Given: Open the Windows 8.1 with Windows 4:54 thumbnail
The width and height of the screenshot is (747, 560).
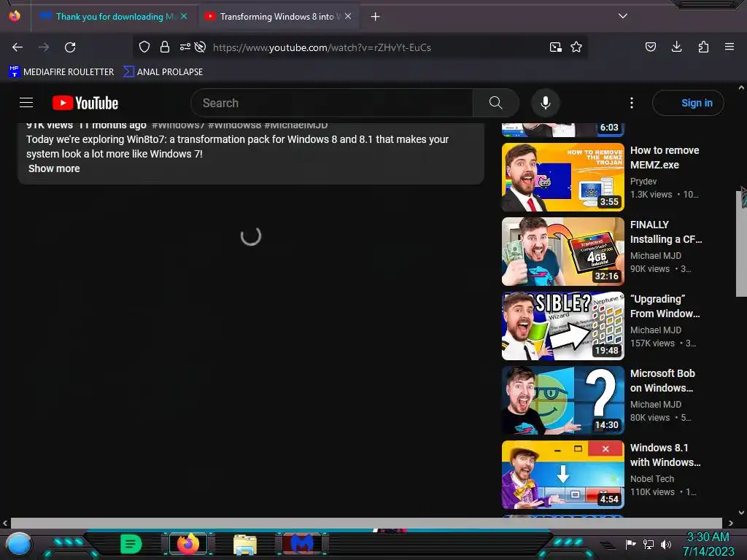Looking at the screenshot, I should [x=563, y=474].
